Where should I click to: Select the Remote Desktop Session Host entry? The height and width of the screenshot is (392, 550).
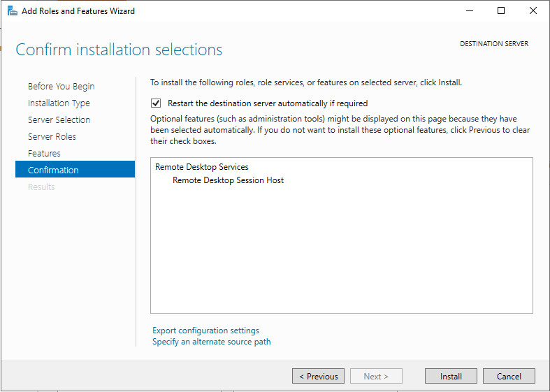point(228,180)
